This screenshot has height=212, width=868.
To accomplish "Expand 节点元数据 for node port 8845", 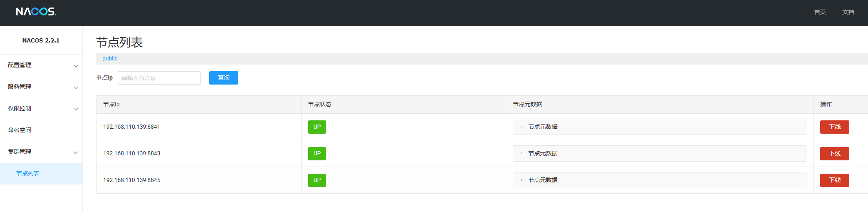I will (542, 180).
